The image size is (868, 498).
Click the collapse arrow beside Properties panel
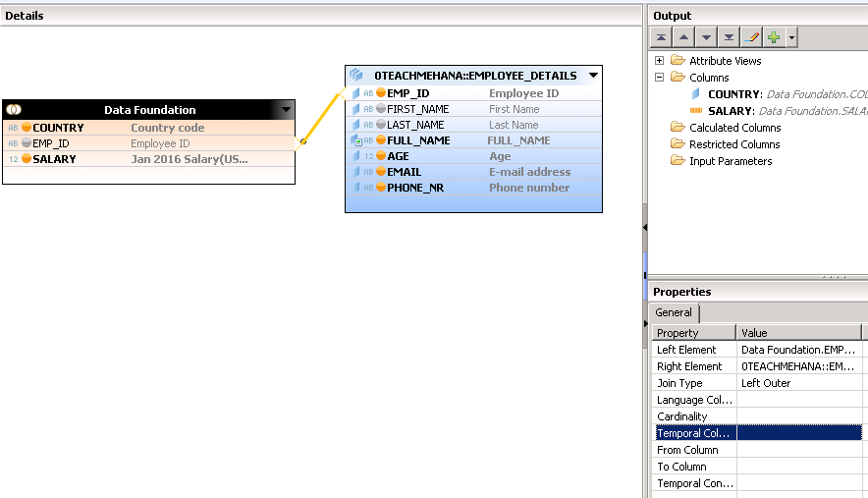tap(645, 323)
